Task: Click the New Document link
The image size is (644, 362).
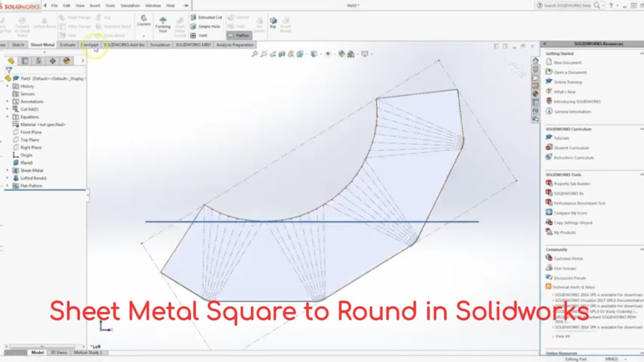Action: pyautogui.click(x=568, y=63)
